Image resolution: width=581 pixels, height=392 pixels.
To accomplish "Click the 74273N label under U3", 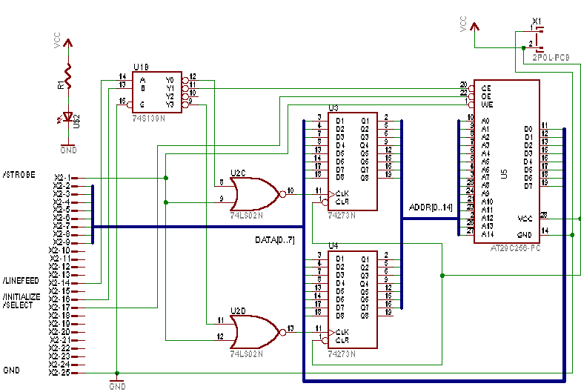I will 342,216.
